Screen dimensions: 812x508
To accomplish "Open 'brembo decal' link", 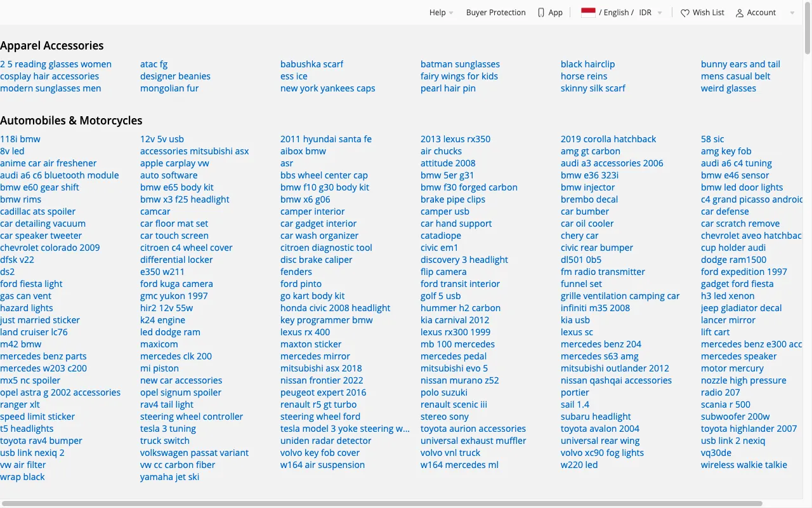I will (x=589, y=199).
